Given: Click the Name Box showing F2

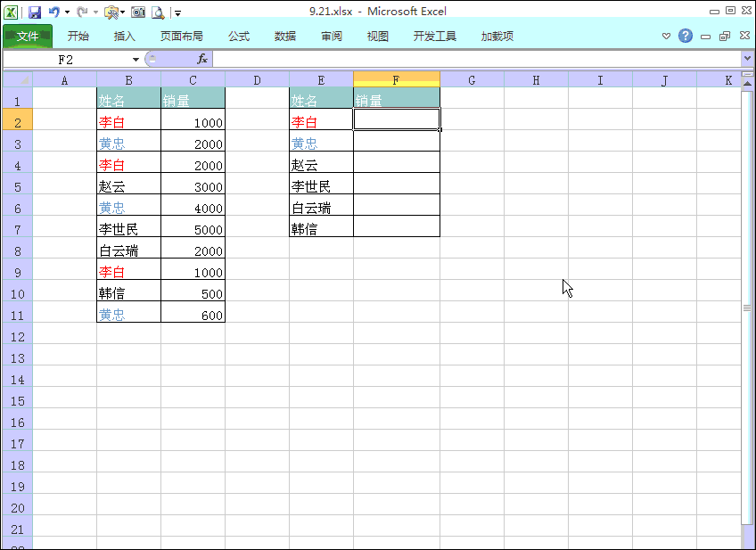Looking at the screenshot, I should coord(66,60).
